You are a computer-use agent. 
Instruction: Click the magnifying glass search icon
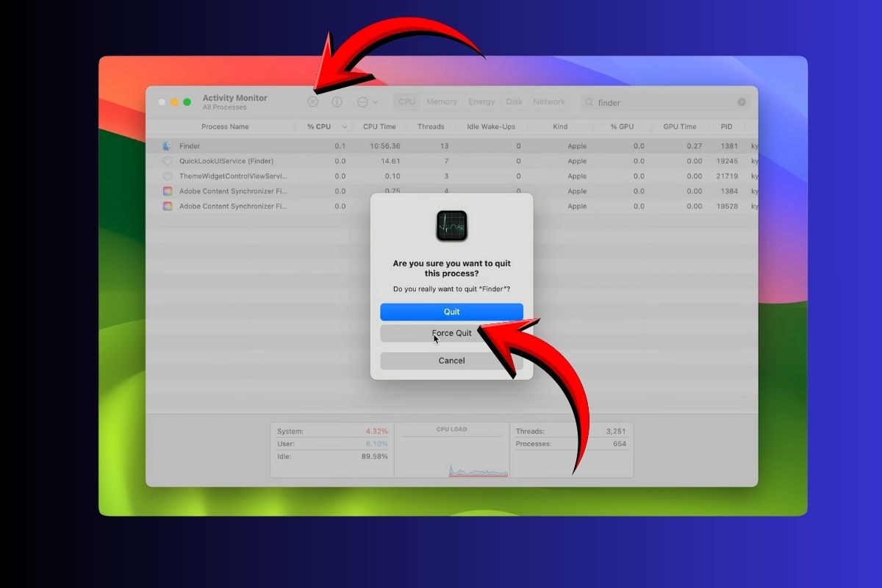pos(589,102)
